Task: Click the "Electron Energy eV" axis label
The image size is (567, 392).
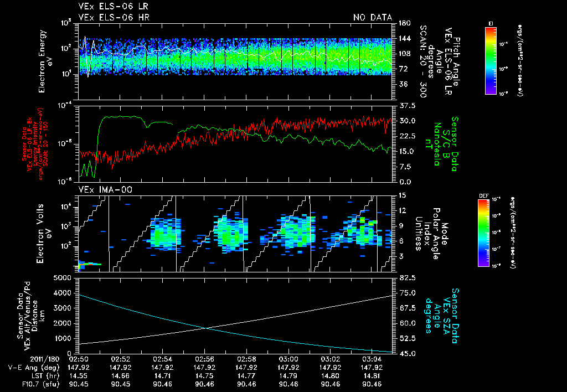Action: [x=47, y=61]
